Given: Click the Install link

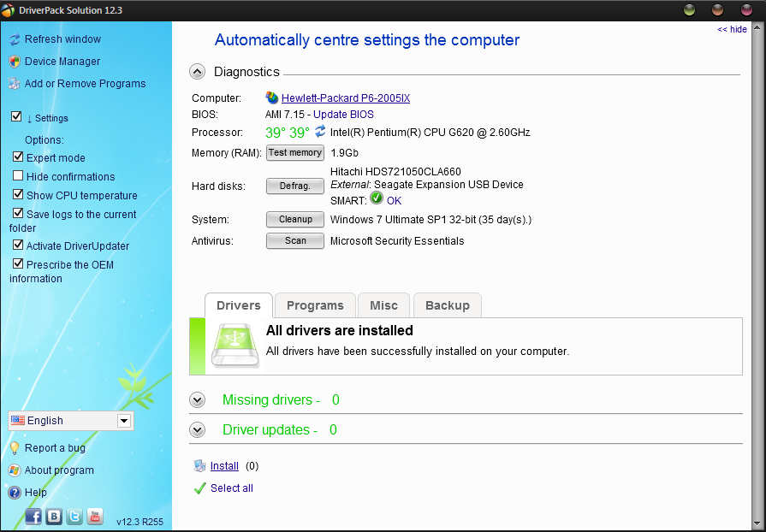Looking at the screenshot, I should click(224, 466).
